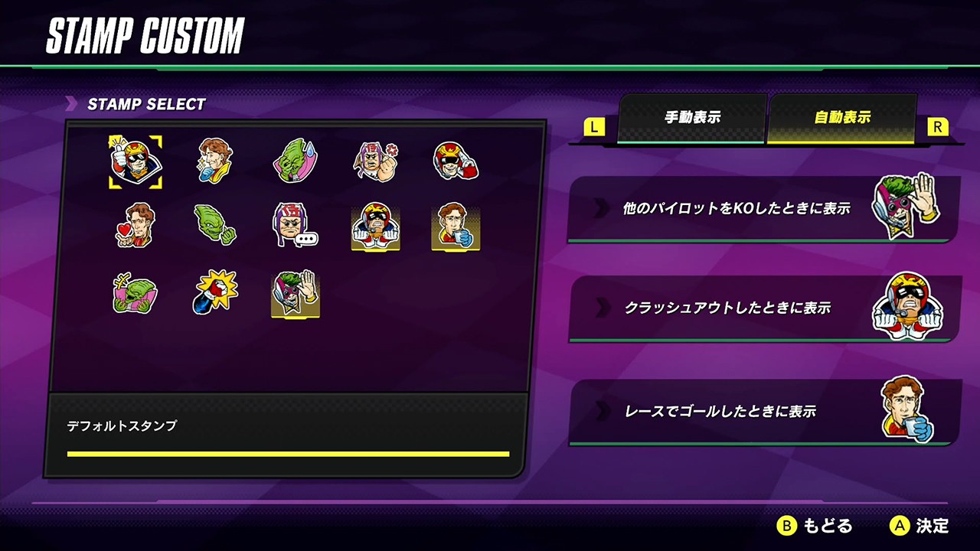Pick the green Pico fist-pump stamp

click(215, 226)
